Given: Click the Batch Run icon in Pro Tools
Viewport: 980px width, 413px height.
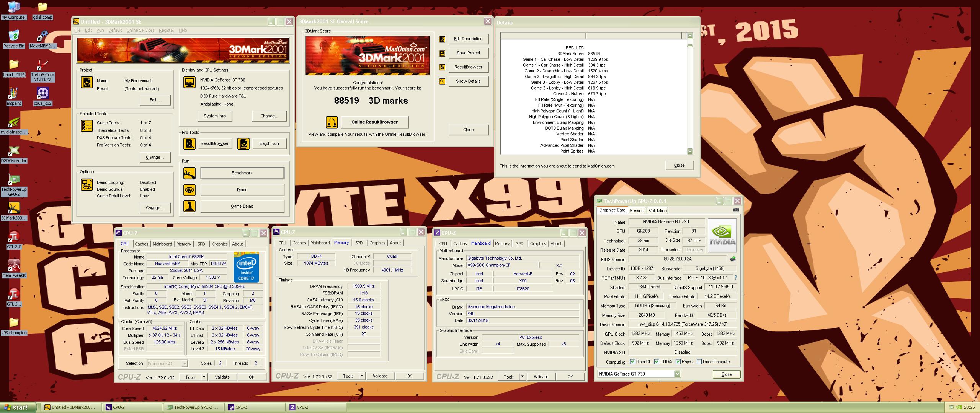Looking at the screenshot, I should point(243,144).
